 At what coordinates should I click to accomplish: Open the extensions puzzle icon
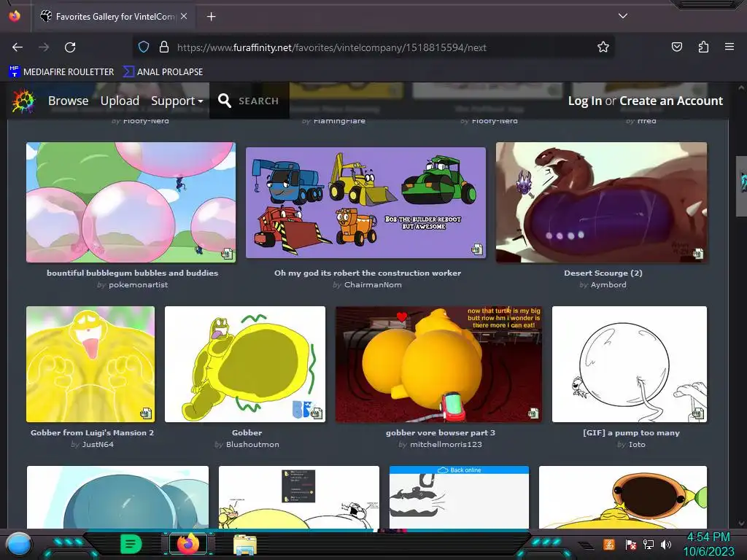pos(703,47)
